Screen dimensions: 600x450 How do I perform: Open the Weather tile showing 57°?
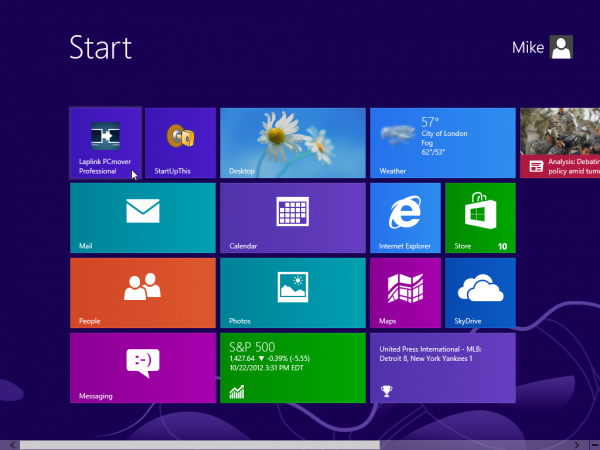pos(443,143)
